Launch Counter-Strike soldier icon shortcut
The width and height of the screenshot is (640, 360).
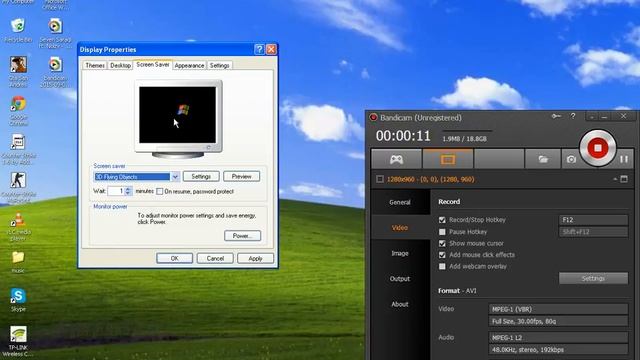pos(18,187)
